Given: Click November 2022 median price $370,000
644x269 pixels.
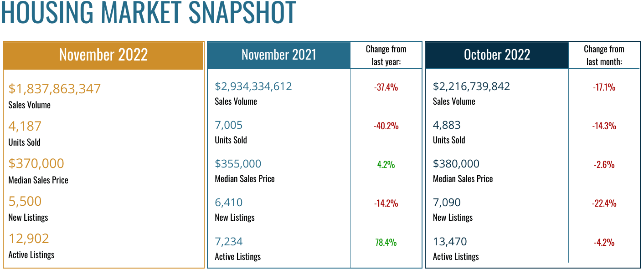Looking at the screenshot, I should (x=36, y=163).
